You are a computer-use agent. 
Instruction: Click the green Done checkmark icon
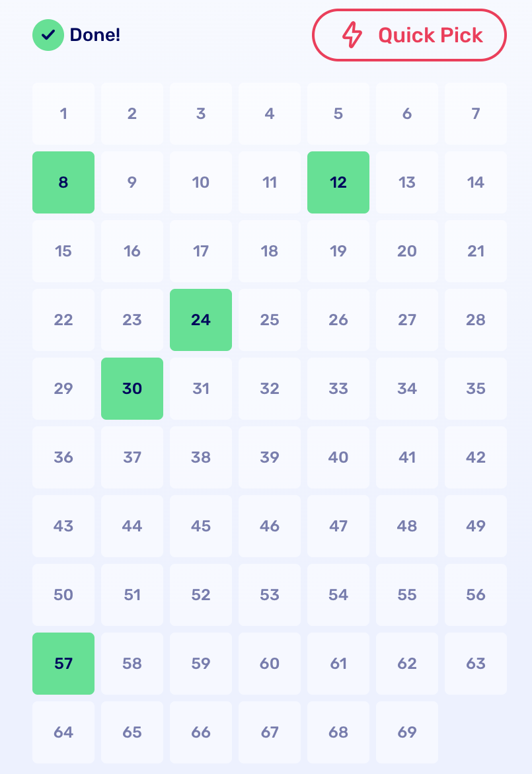pos(48,35)
